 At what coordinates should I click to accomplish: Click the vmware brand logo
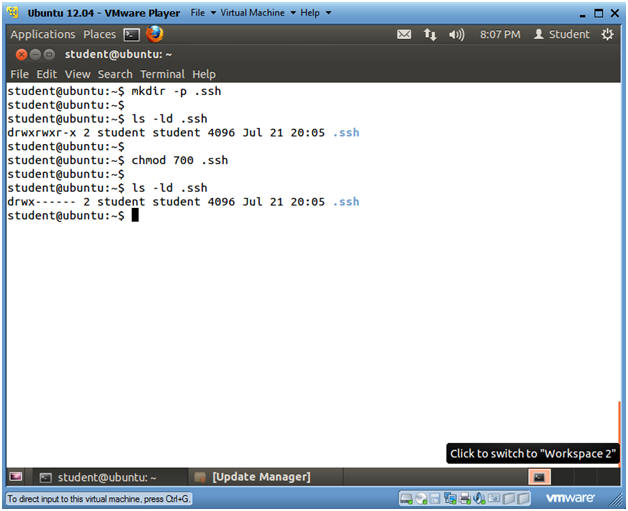coord(570,498)
